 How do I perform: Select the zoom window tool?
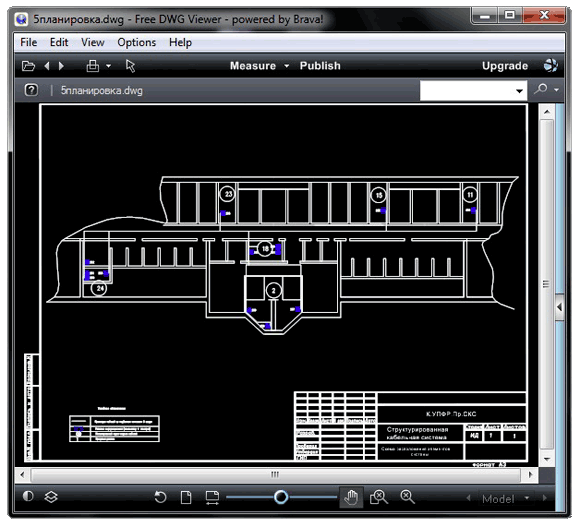point(379,497)
